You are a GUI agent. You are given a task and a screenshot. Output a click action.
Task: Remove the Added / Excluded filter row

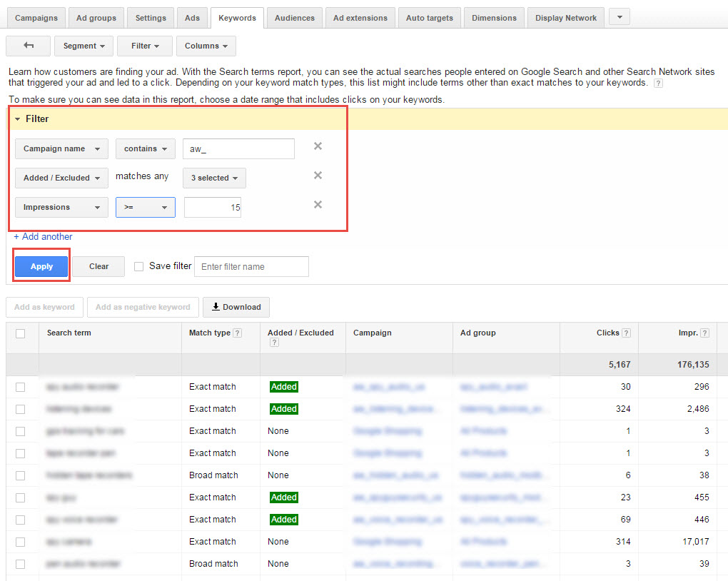coord(318,176)
